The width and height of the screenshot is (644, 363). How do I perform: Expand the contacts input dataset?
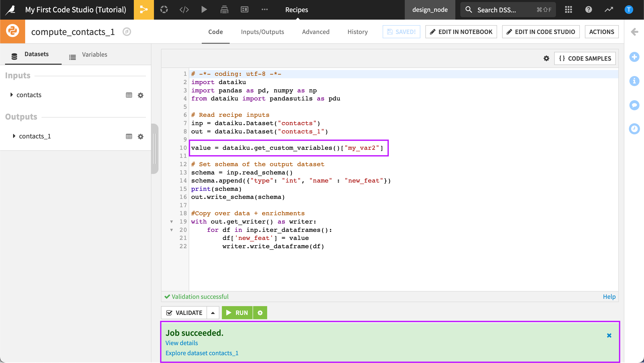click(12, 95)
